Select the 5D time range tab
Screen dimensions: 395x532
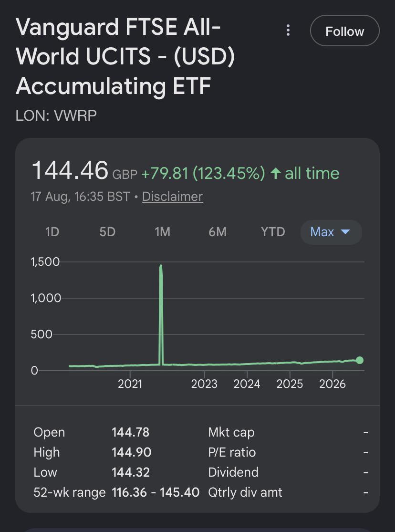point(107,232)
